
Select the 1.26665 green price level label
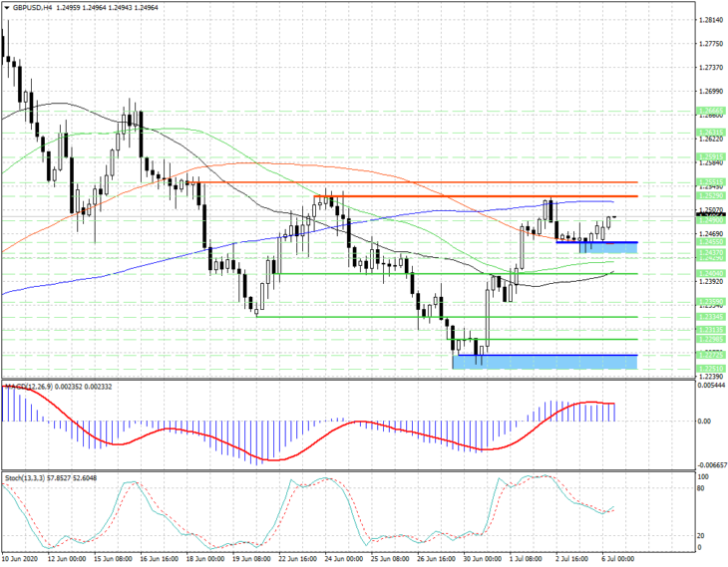pyautogui.click(x=711, y=112)
